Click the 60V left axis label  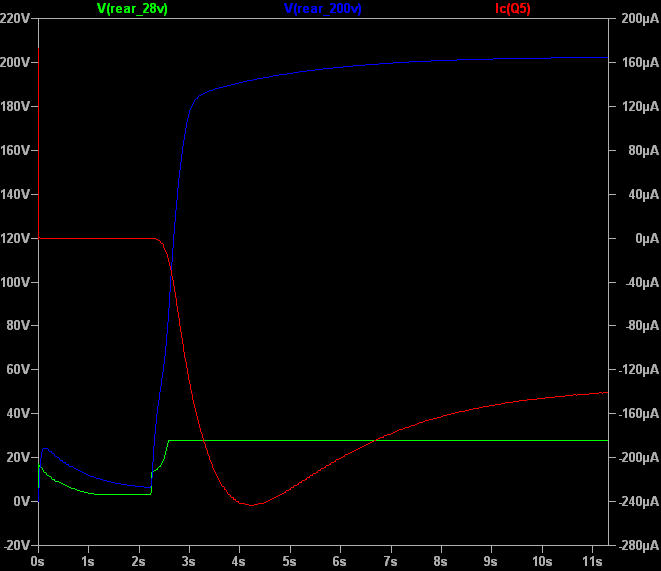tap(18, 370)
